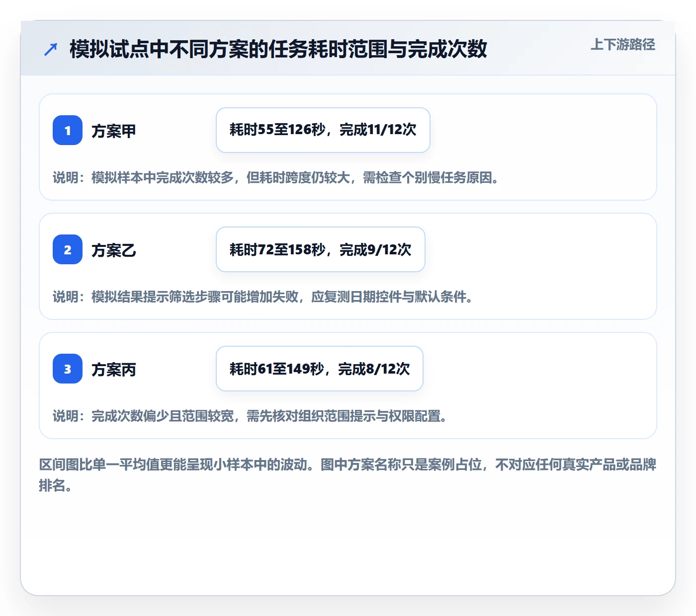The image size is (696, 616).
Task: Click the pill 耗时55至126秒，完成11/12次
Action: (x=323, y=130)
